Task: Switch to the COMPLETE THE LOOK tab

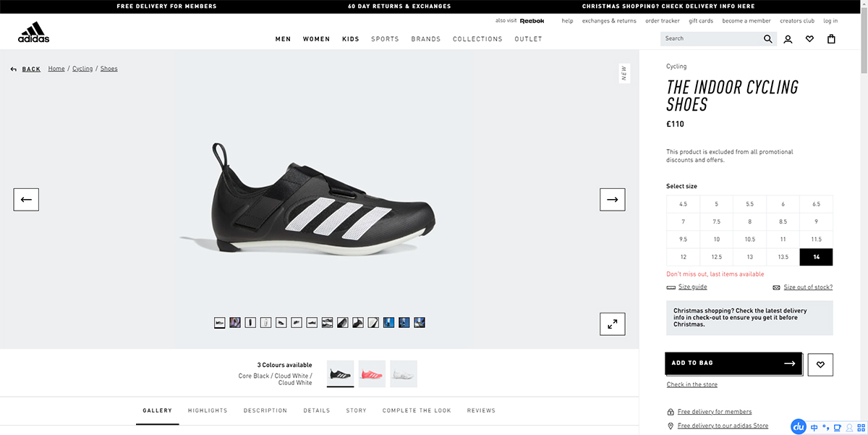Action: 417,410
